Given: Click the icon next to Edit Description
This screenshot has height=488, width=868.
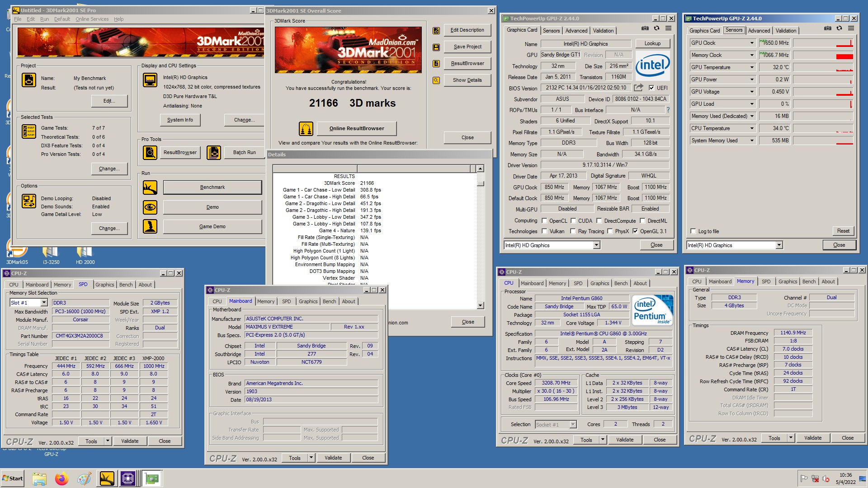Looking at the screenshot, I should point(436,30).
